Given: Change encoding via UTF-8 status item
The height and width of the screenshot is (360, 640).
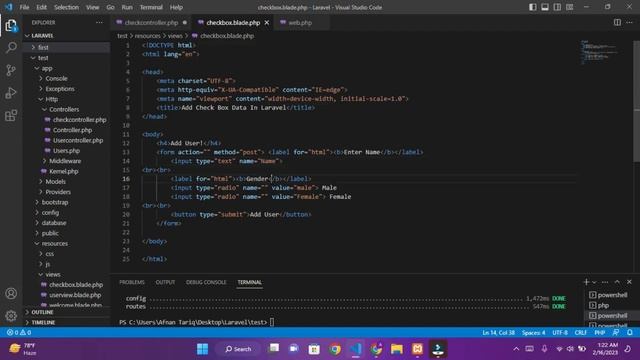Looking at the screenshot, I should click(560, 332).
